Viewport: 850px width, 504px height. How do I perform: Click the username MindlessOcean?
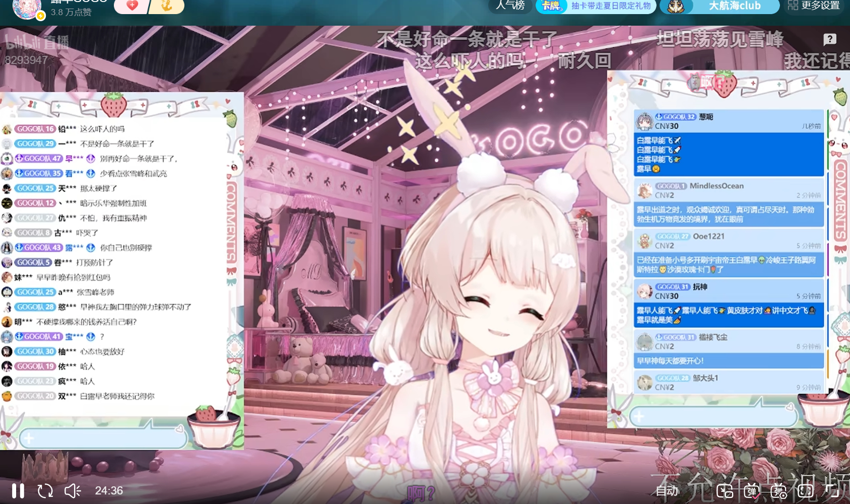tap(716, 186)
